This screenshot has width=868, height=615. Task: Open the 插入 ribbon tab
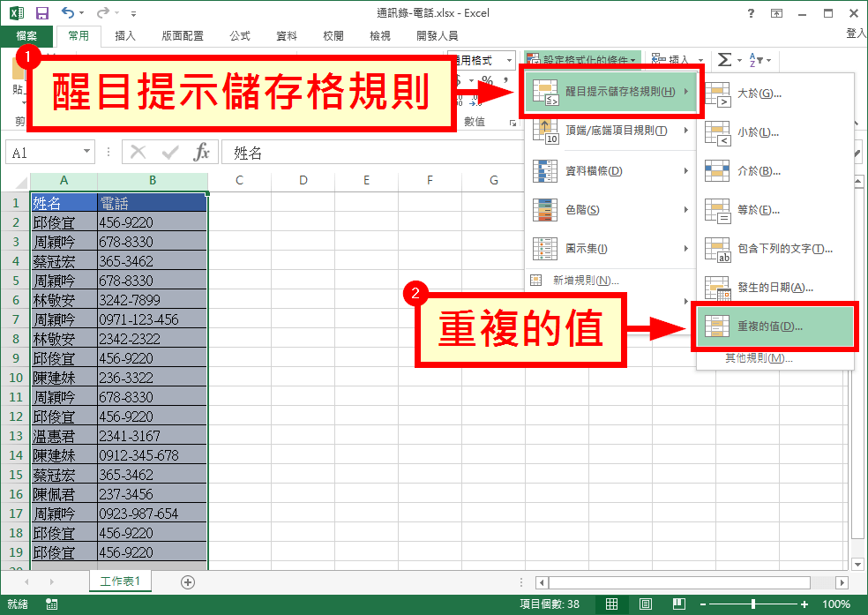coord(125,36)
